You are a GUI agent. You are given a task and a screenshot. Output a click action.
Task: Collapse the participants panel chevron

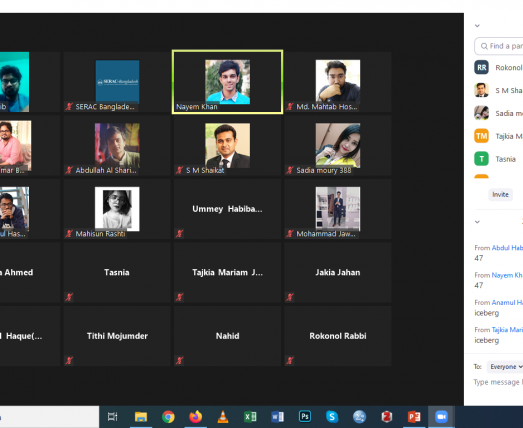pos(477,26)
